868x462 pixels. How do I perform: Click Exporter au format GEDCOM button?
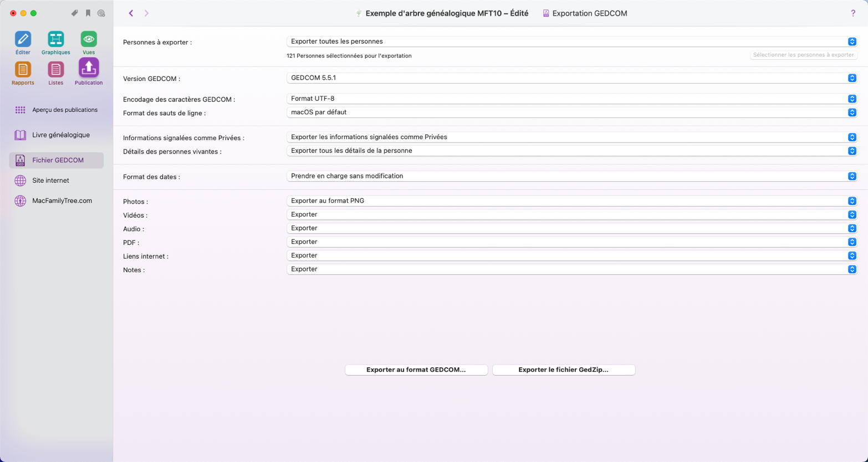416,369
